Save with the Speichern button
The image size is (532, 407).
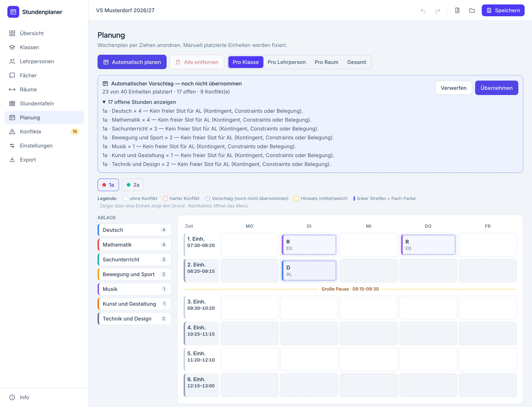[x=503, y=10]
